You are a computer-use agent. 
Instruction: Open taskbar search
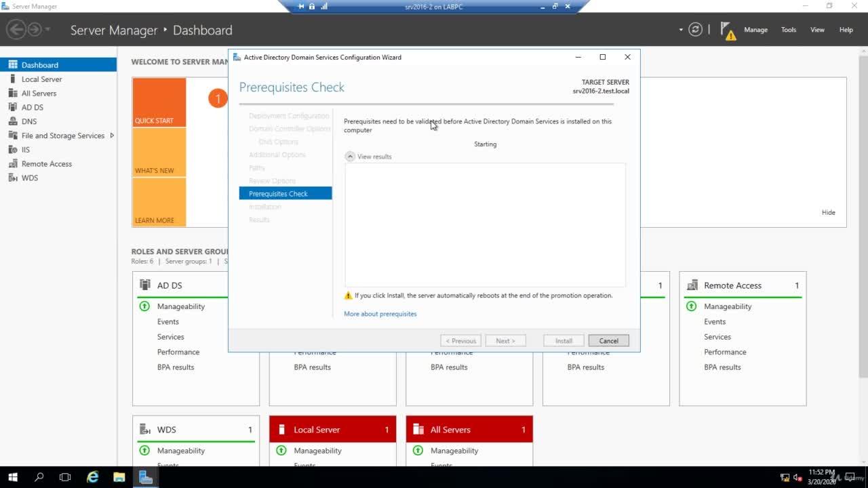point(39,477)
